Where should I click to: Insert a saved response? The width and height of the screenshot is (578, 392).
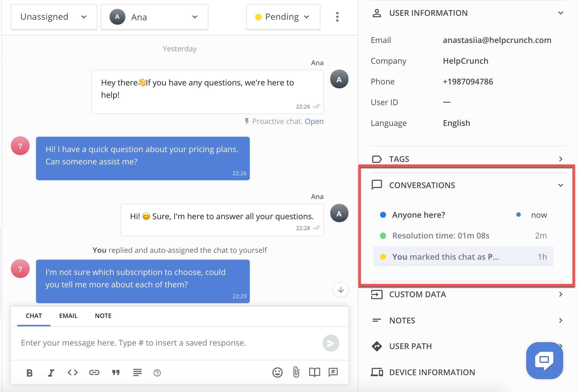click(x=333, y=372)
